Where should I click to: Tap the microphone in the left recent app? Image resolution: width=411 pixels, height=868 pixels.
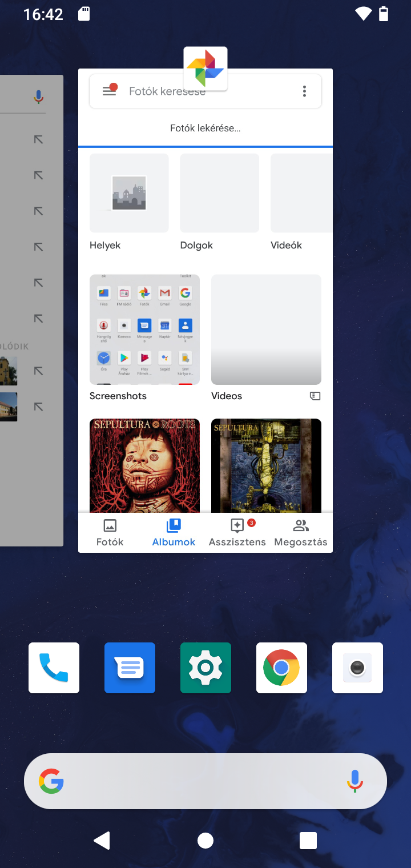pyautogui.click(x=38, y=97)
